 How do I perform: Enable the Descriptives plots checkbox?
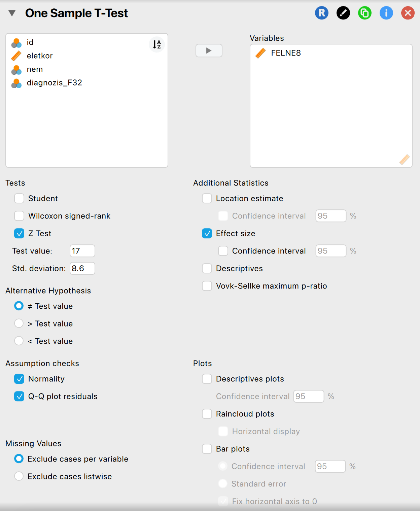pos(207,379)
